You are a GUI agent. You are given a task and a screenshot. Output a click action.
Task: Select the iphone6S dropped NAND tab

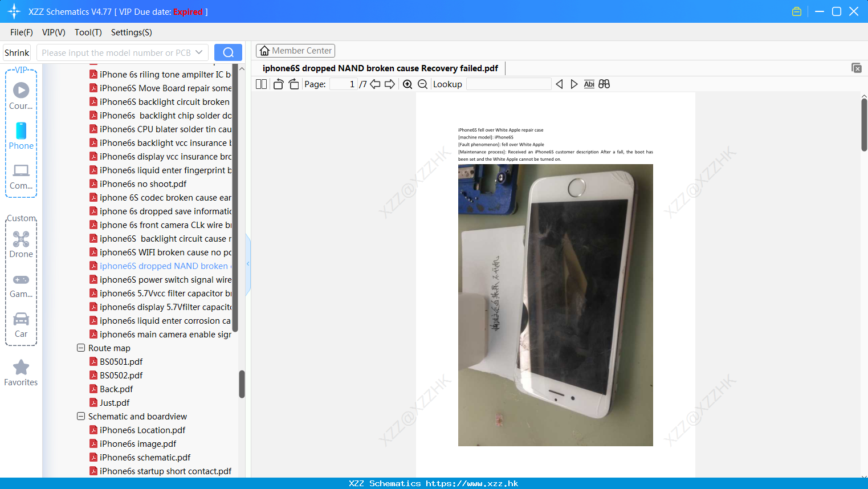(x=380, y=68)
